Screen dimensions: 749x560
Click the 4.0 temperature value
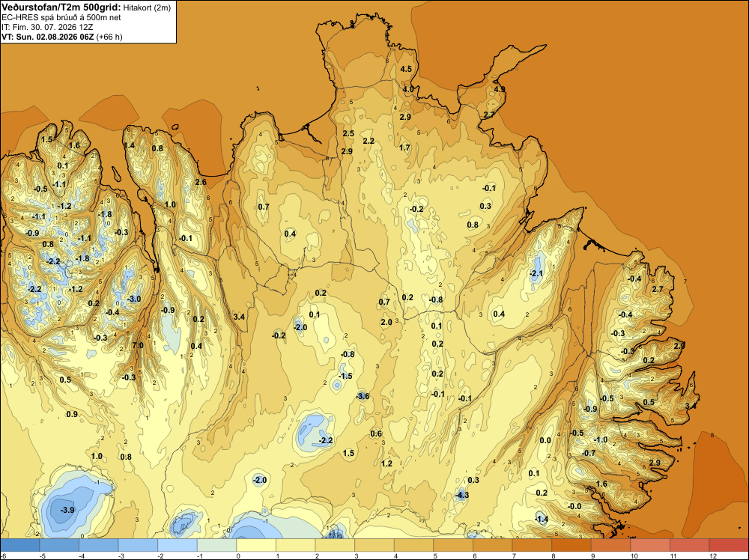coord(408,89)
